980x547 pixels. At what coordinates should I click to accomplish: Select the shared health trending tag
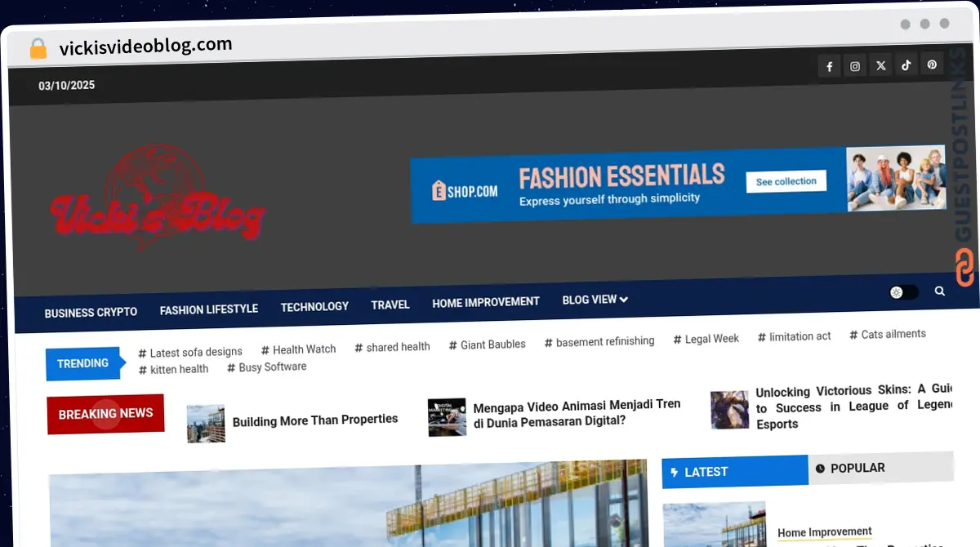point(392,347)
